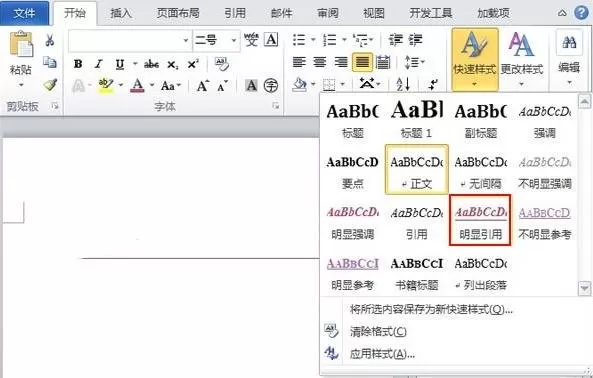Choose 将所选内容保存为新快速样式
Screen dimensions: 593x378
(x=431, y=310)
